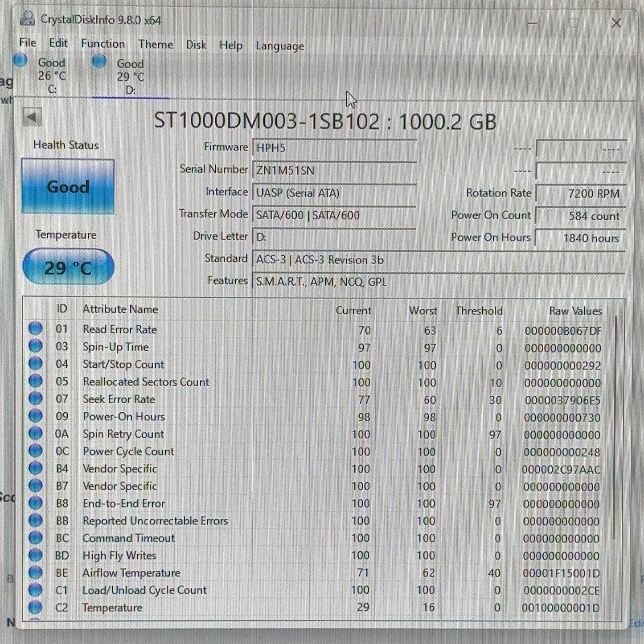Open the Help menu

pyautogui.click(x=231, y=45)
